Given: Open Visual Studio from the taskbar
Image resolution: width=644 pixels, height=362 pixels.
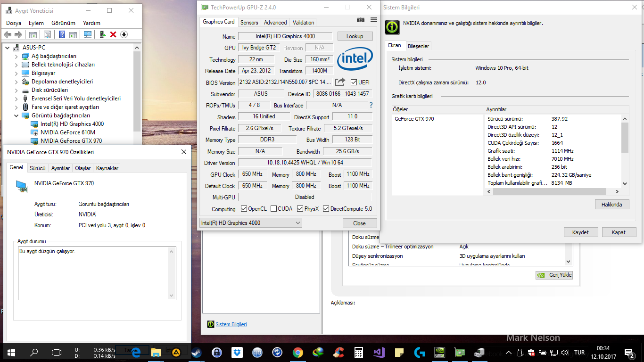Looking at the screenshot, I should click(379, 352).
